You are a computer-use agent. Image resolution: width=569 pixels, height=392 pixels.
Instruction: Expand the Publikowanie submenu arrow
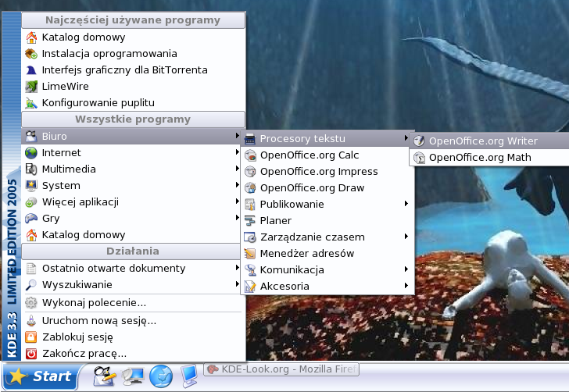point(406,204)
